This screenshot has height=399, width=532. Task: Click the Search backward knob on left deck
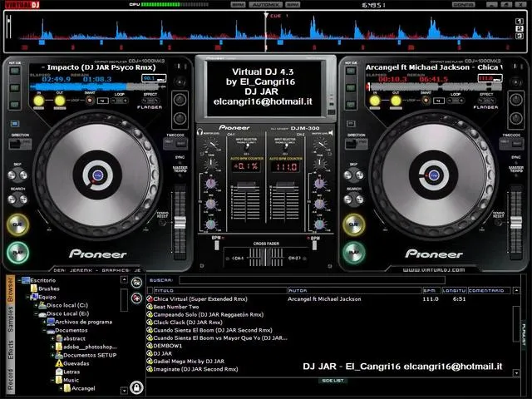pyautogui.click(x=12, y=199)
